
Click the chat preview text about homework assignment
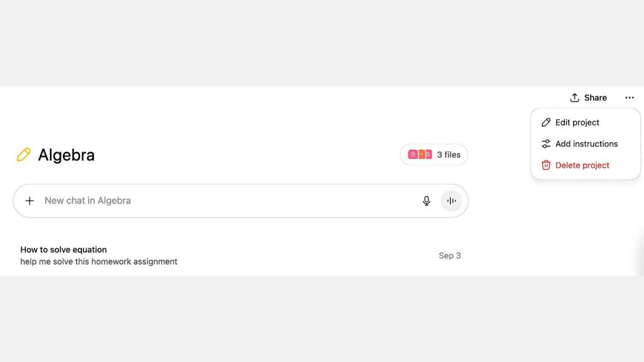(99, 261)
